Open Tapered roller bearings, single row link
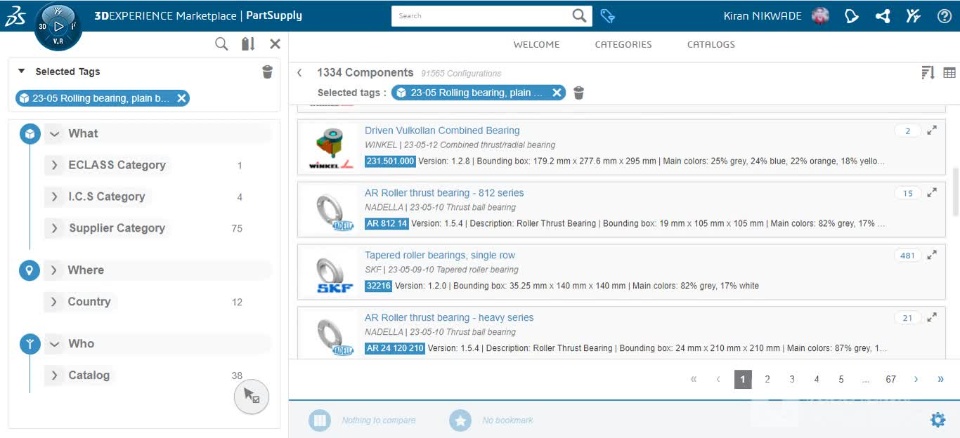Screen dimensions: 960x438 (x=440, y=255)
